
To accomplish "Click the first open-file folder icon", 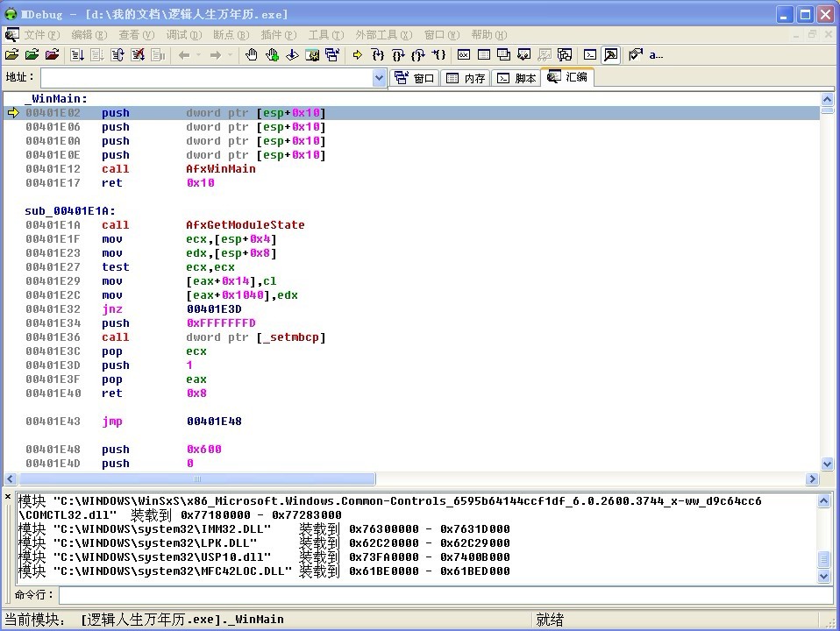I will point(12,54).
